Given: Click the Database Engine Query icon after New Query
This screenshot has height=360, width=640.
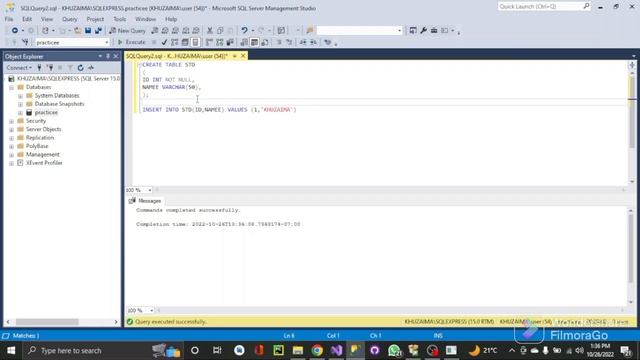Looking at the screenshot, I should tap(155, 31).
